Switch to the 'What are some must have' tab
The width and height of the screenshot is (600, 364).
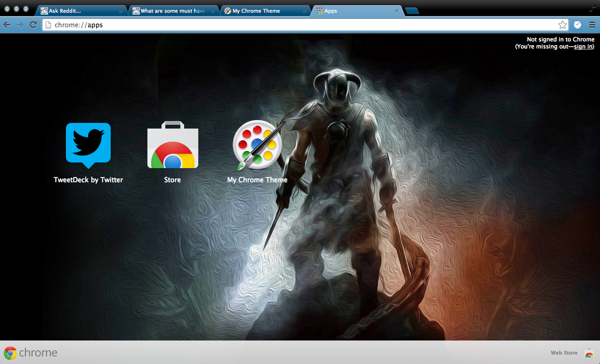tap(173, 11)
